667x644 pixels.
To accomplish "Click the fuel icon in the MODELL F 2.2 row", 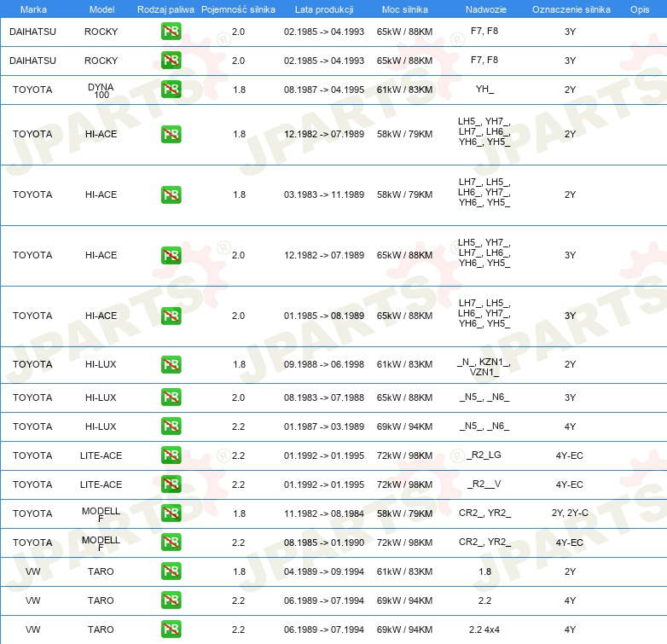I will click(x=171, y=542).
